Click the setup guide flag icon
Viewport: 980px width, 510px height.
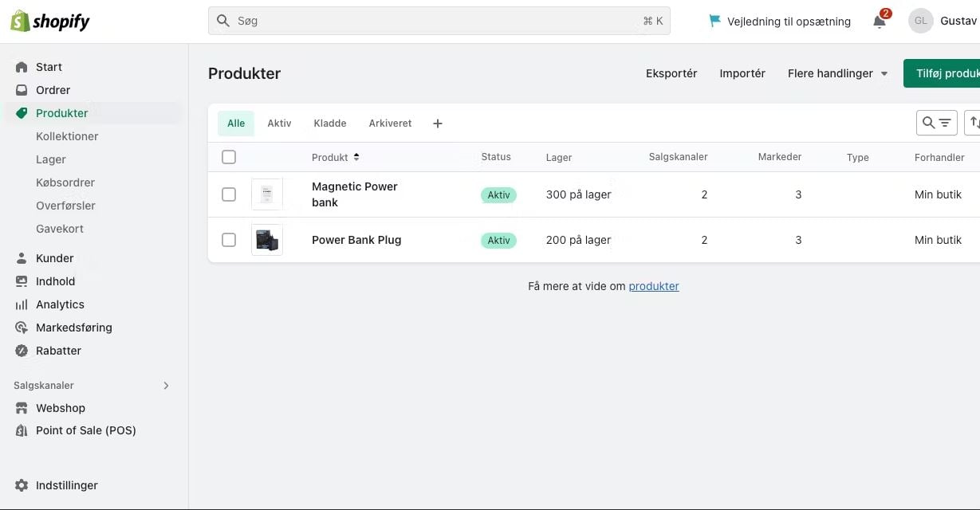pos(714,22)
